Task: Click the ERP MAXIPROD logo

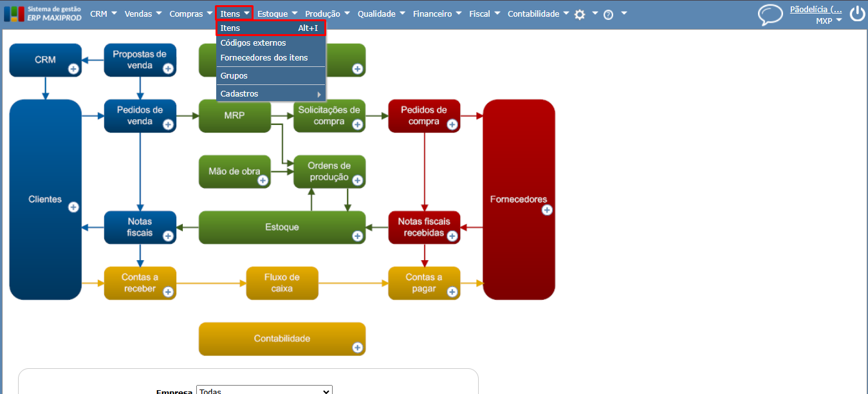Action: 42,14
